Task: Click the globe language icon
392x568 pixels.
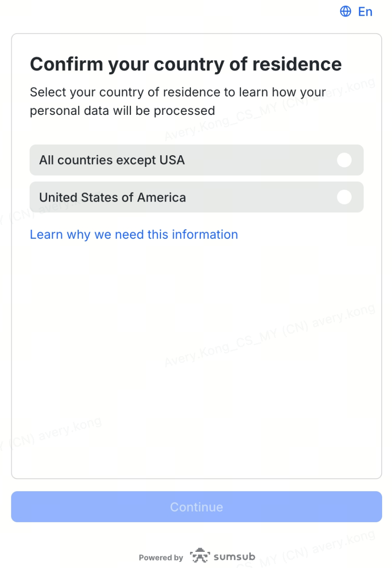Action: coord(345,12)
